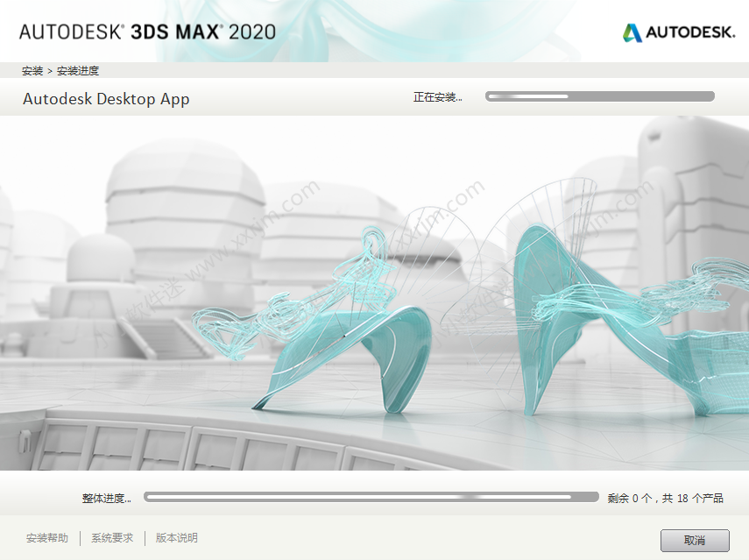Click the 安装 breadcrumb item
749x560 pixels.
click(x=32, y=71)
